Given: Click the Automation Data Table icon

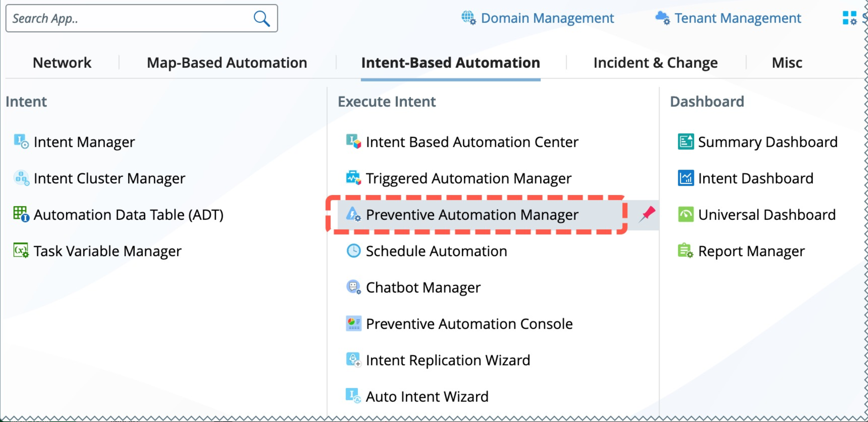Looking at the screenshot, I should click(x=21, y=214).
